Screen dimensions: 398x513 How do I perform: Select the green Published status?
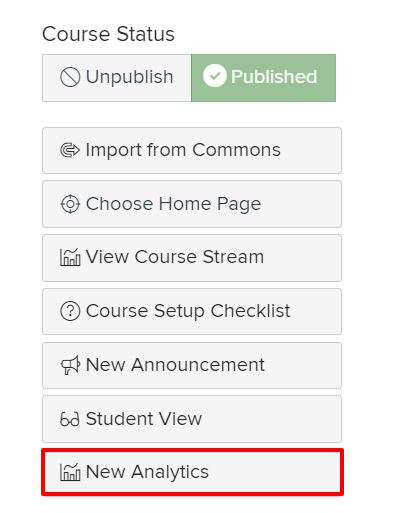[264, 78]
